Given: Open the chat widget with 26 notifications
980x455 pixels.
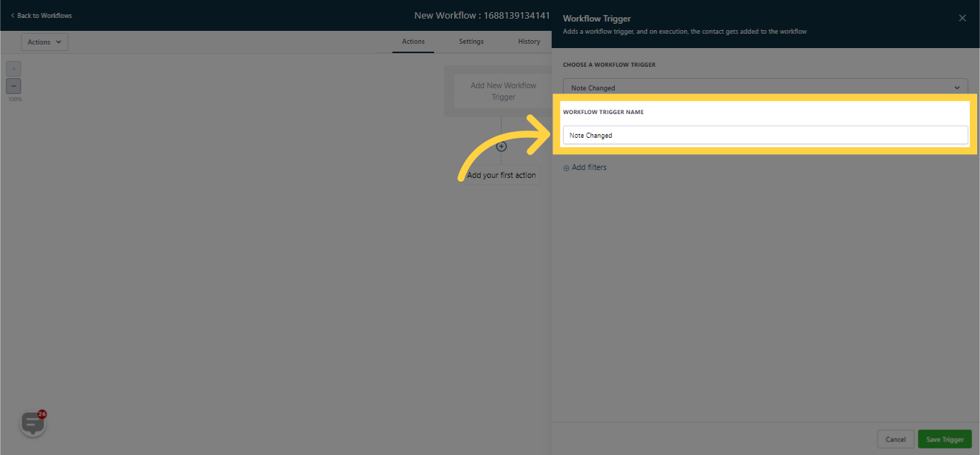Looking at the screenshot, I should coord(32,423).
